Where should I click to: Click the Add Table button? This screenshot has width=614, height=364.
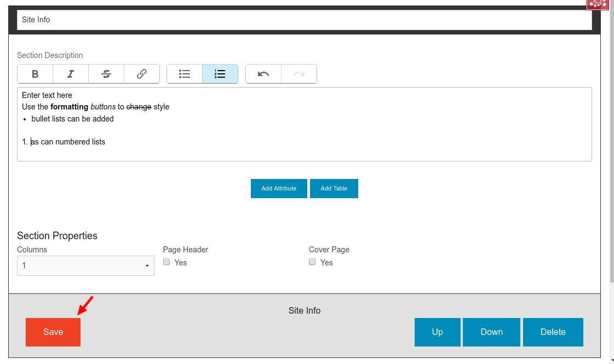click(x=334, y=188)
